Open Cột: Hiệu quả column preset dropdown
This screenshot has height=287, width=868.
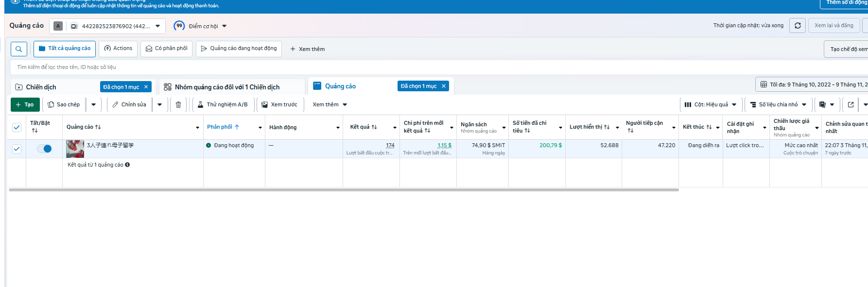tap(711, 104)
